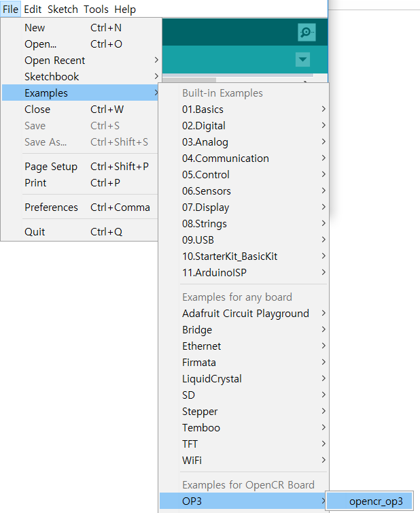
Task: Expand the 07.Display examples
Action: point(244,208)
